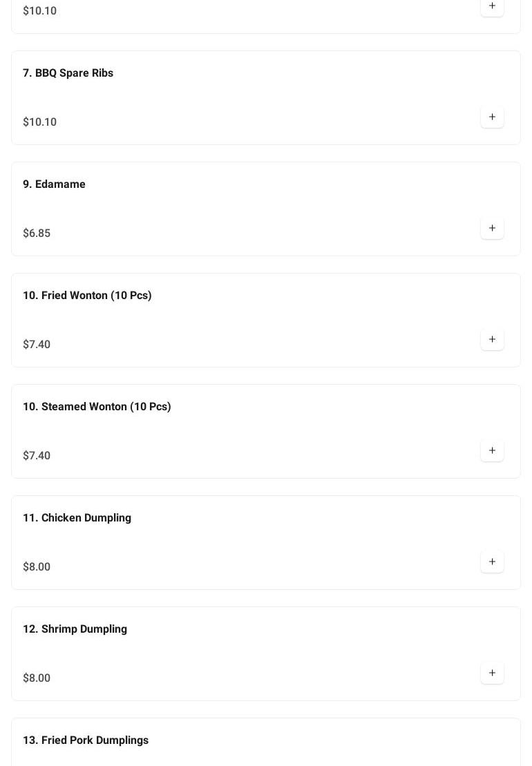
Task: Click the Fried Wonton $7.40 price
Action: click(37, 345)
